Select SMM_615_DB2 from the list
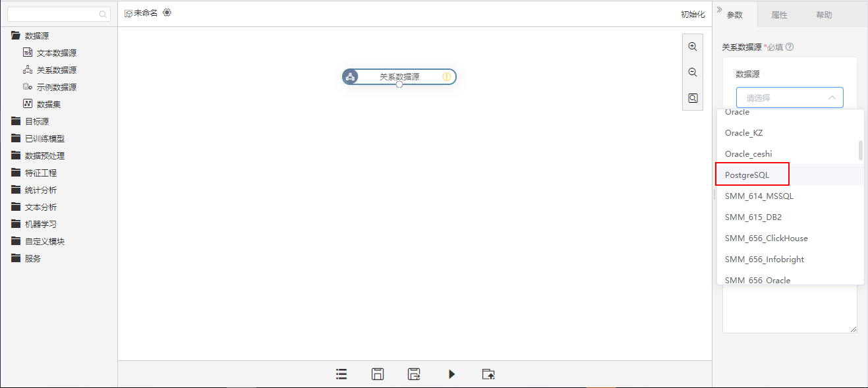 [790, 217]
